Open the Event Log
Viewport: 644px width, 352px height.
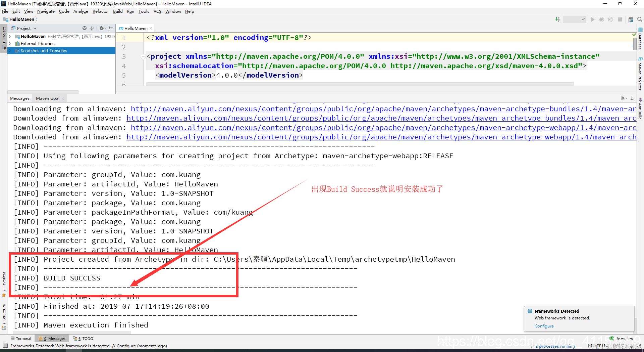tap(622, 339)
